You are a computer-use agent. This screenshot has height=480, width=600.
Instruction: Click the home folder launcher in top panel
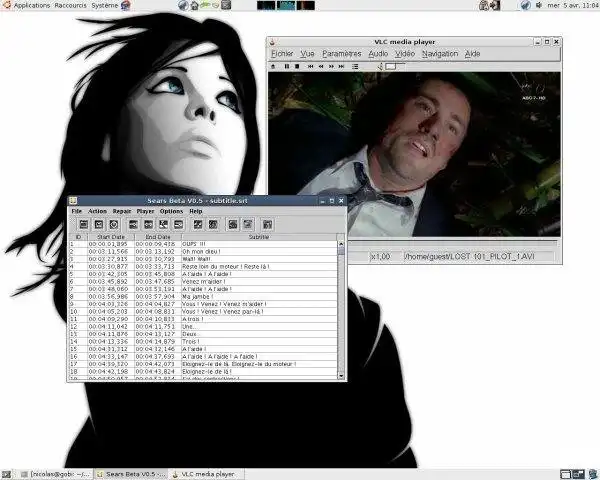pos(194,5)
